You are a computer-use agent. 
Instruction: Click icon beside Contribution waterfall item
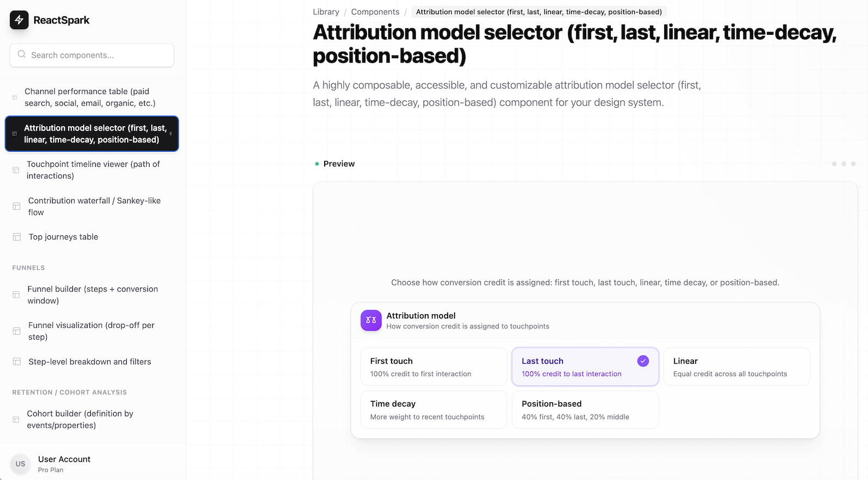[17, 207]
